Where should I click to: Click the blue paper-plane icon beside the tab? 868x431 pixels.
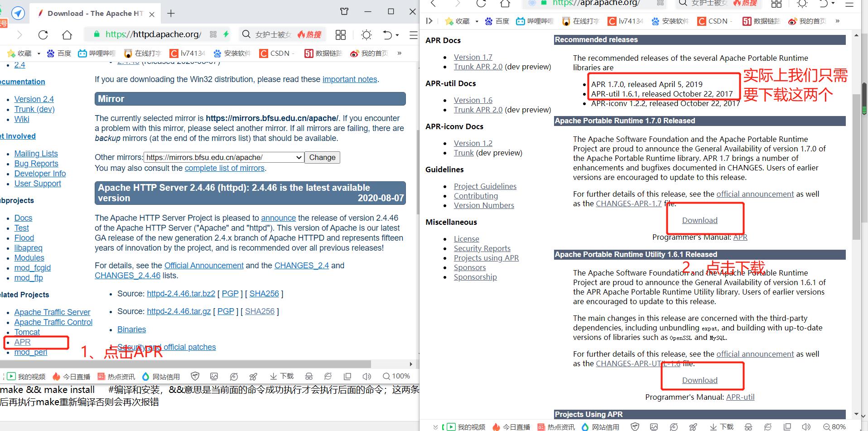[x=18, y=13]
